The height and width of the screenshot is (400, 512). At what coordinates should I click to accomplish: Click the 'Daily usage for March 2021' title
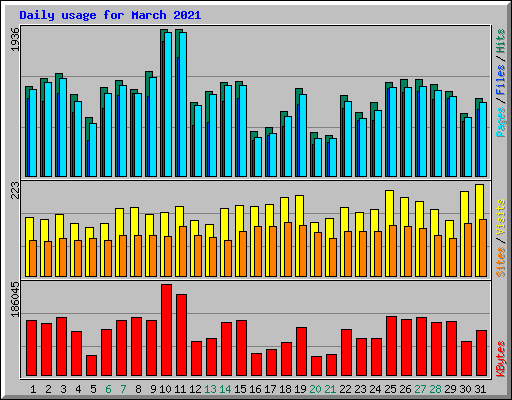point(110,15)
